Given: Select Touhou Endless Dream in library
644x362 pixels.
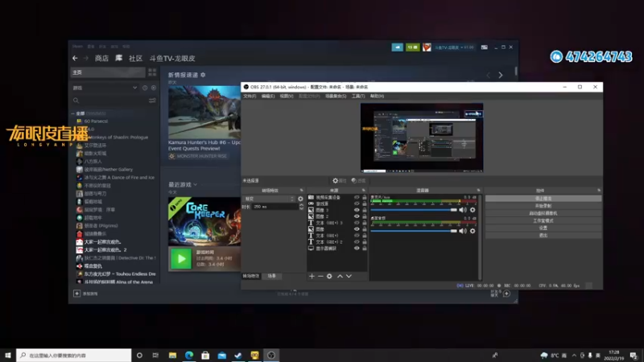Looking at the screenshot, I should click(x=119, y=274).
